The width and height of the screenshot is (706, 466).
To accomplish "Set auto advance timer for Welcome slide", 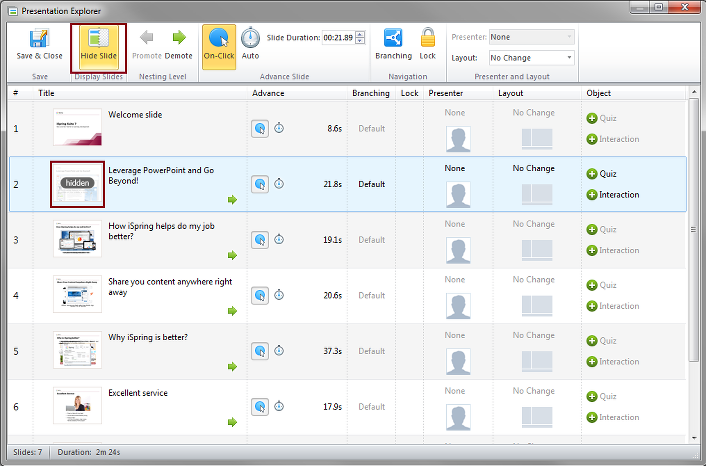I will (x=279, y=128).
